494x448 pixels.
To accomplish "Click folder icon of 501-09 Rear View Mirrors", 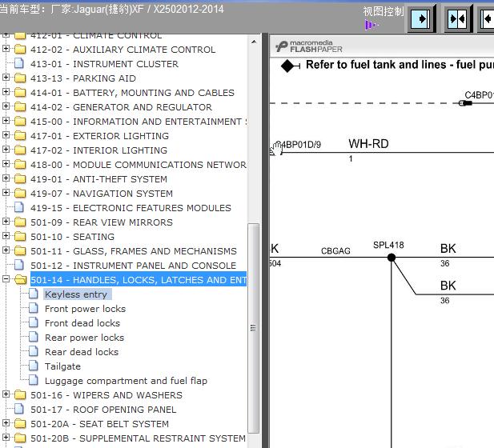I will click(21, 222).
